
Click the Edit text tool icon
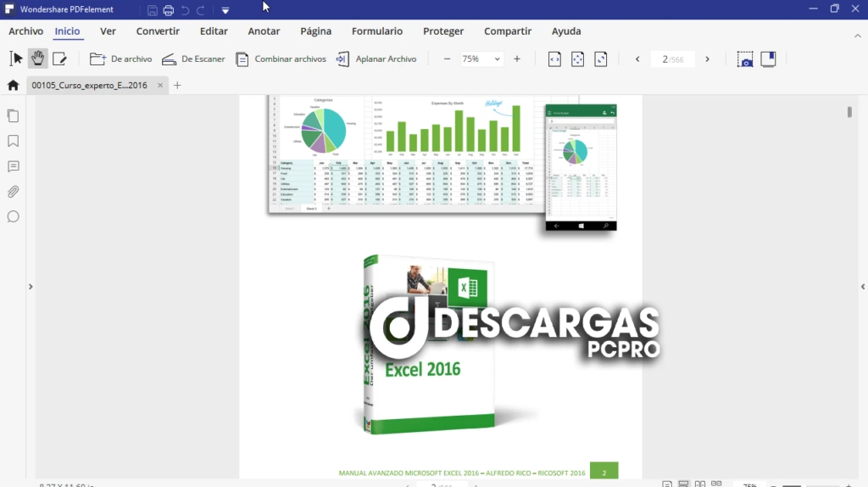click(59, 59)
